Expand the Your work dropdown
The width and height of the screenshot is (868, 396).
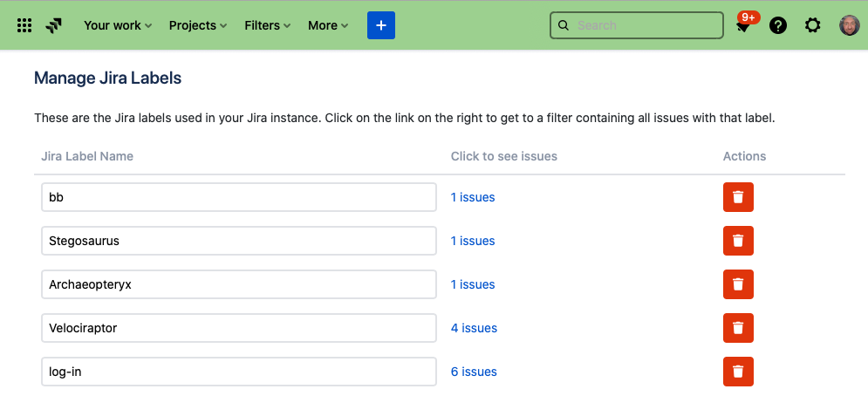coord(118,25)
